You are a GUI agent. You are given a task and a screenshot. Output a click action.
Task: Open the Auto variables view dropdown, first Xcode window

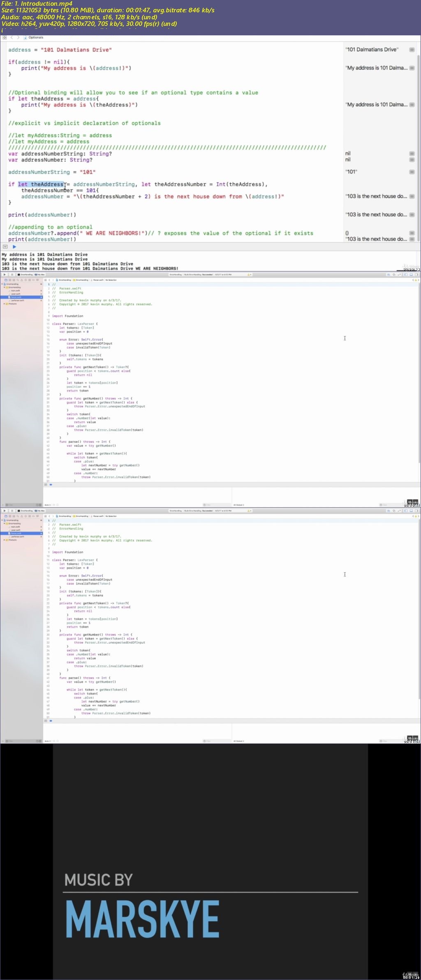(x=47, y=505)
